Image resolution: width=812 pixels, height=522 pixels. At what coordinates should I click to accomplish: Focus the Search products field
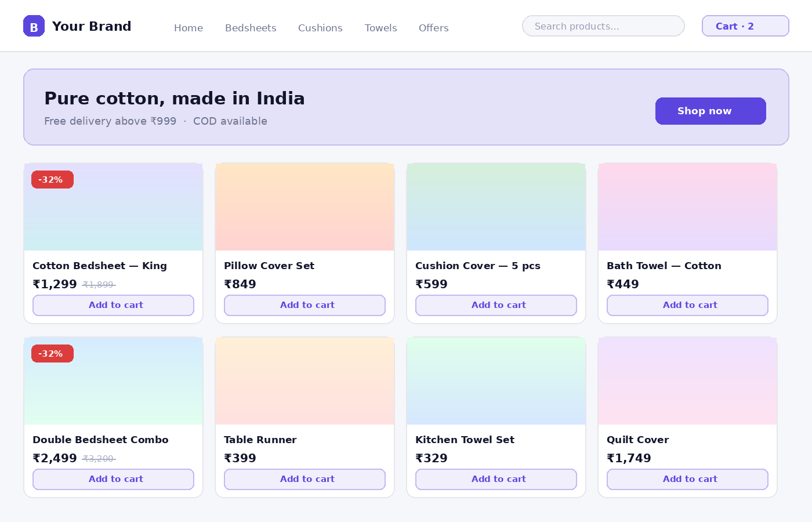click(x=603, y=26)
